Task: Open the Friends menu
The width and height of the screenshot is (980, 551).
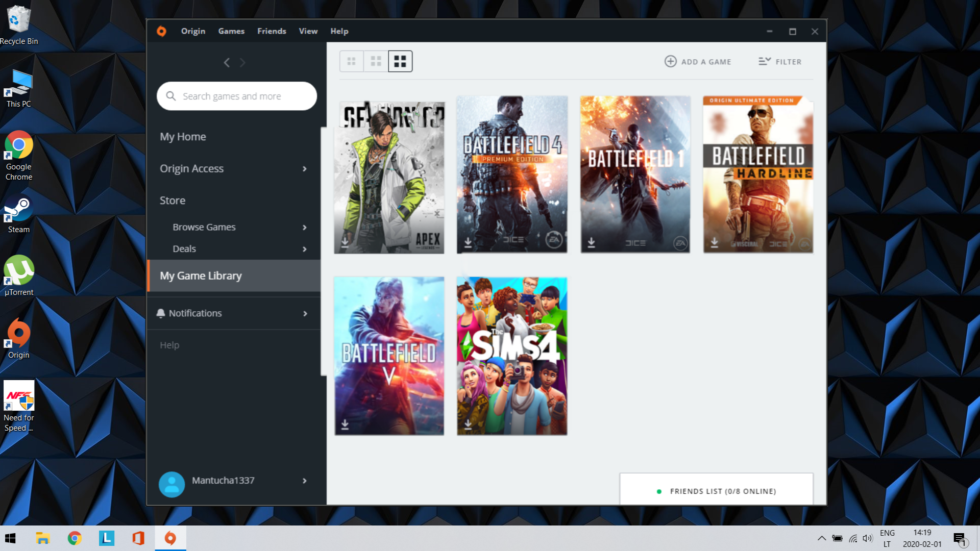Action: (x=272, y=31)
